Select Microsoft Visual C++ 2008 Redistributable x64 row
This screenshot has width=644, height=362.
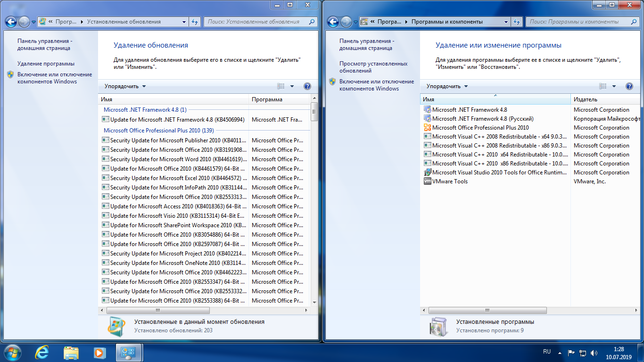point(531,137)
